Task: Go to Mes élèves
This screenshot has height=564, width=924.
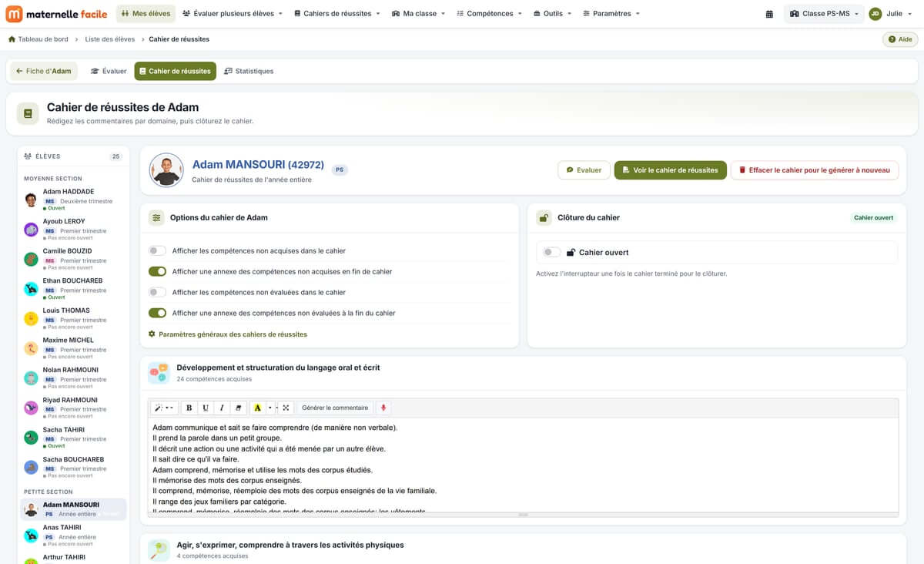Action: 146,14
